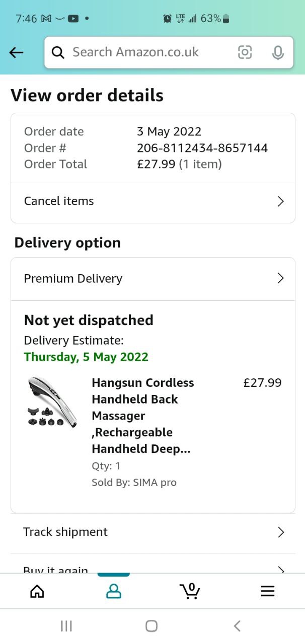Go to Amazon home tab

pos(37,591)
